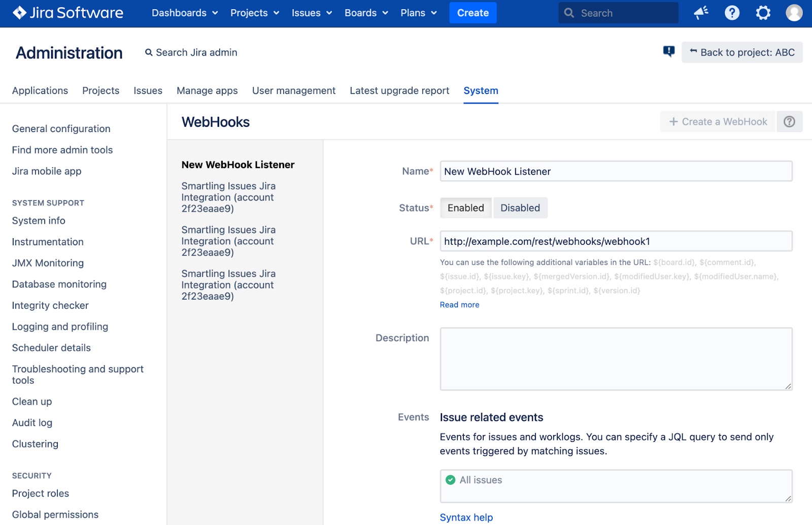Switch to the User management tab
Screen dimensions: 812x525
pos(294,91)
